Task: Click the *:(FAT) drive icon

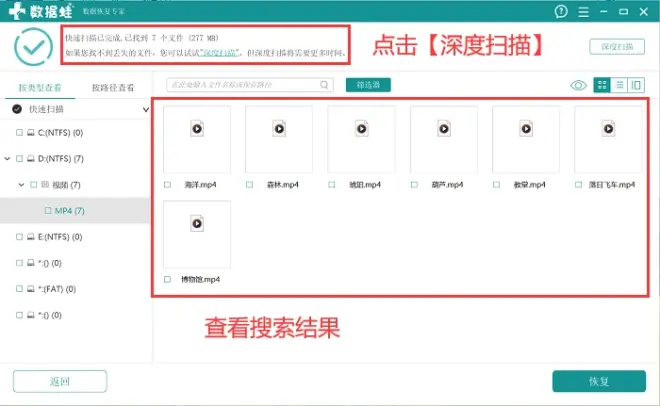Action: [x=31, y=289]
